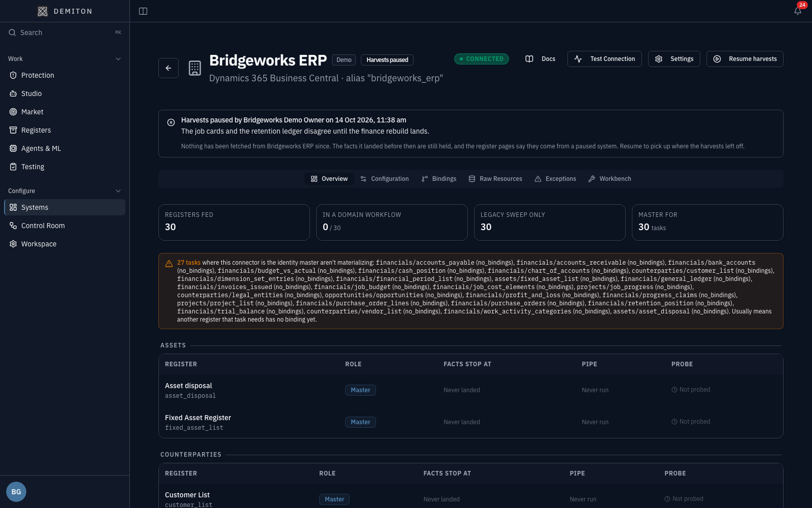Open the Workbench tab

[x=610, y=179]
